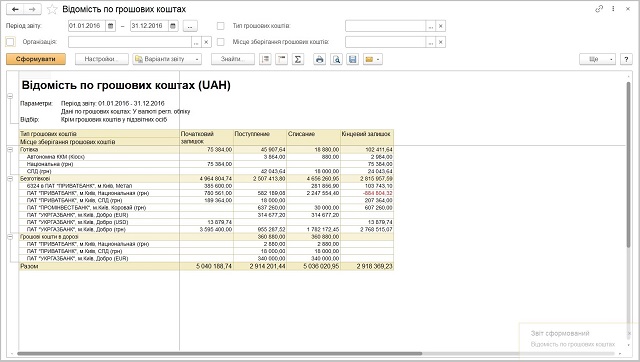Open the window options (three dots) icon

pos(613,9)
